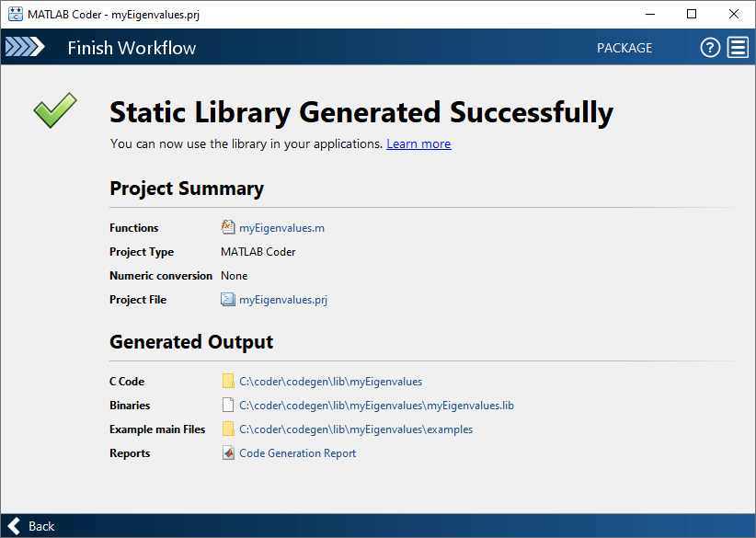Open the examples folder path link

pos(356,429)
